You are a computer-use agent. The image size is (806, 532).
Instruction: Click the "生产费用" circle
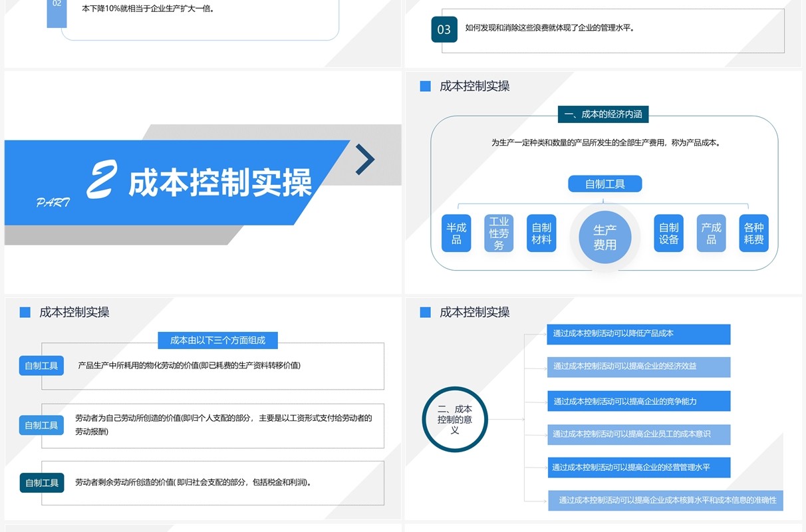605,237
